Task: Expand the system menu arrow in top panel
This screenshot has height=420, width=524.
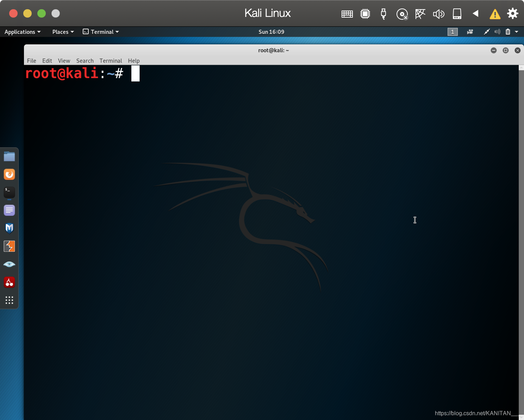Action: (517, 32)
